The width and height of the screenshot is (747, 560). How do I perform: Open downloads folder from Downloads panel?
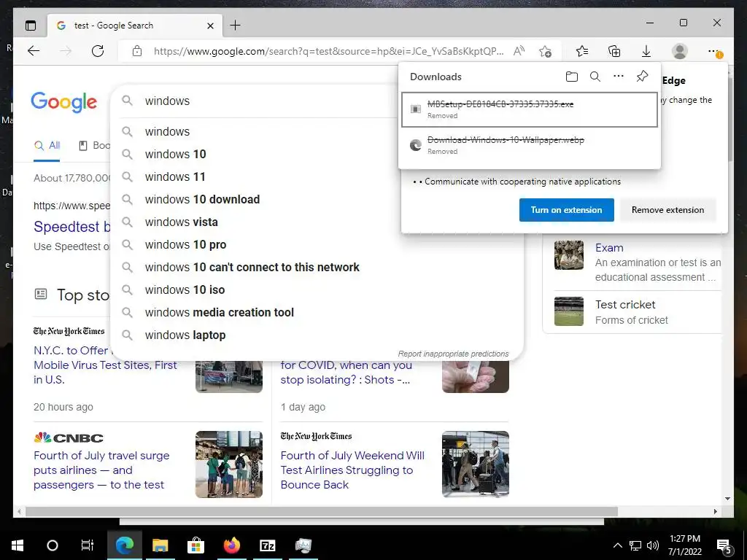tap(572, 77)
